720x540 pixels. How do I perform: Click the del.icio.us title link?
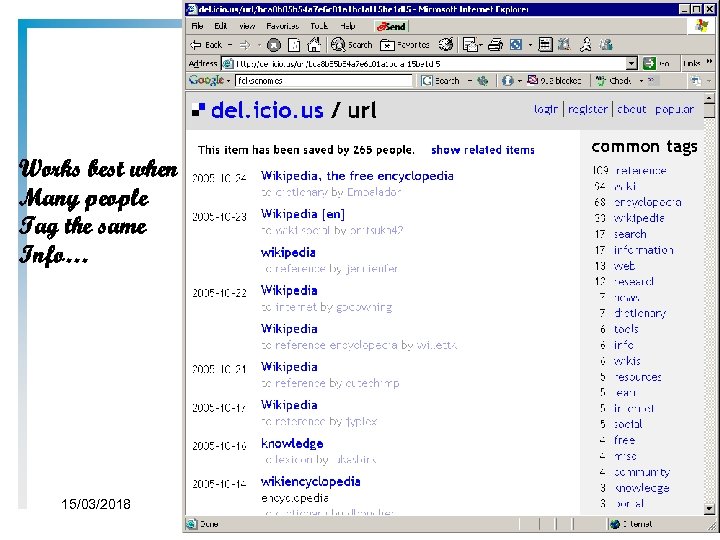(267, 110)
